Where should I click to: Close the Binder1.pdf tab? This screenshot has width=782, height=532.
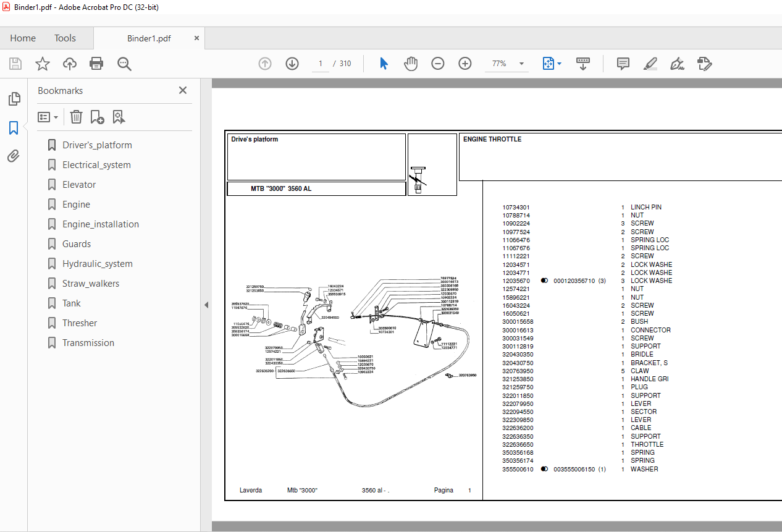[x=197, y=38]
